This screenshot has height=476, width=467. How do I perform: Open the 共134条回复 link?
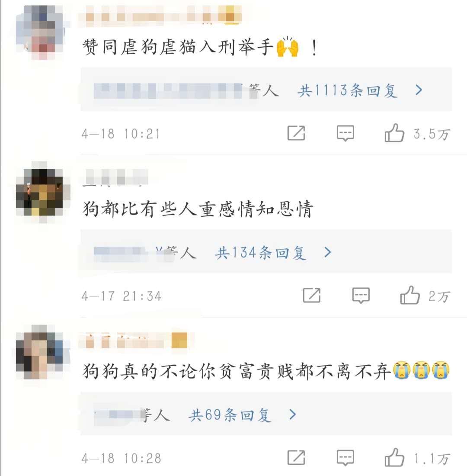coord(260,253)
